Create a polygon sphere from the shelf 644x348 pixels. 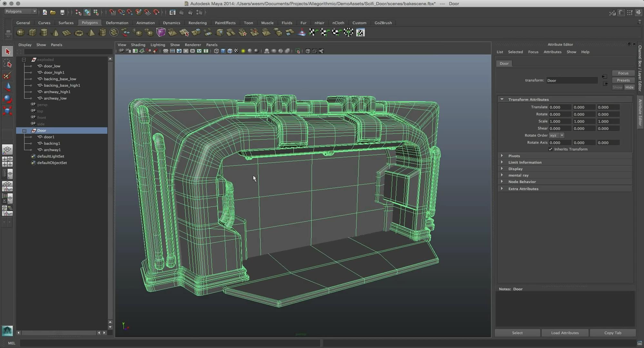click(x=20, y=33)
